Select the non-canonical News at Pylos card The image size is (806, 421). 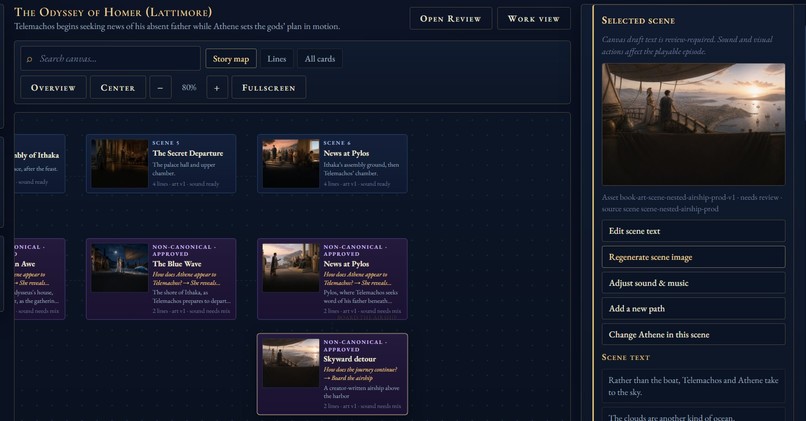332,279
